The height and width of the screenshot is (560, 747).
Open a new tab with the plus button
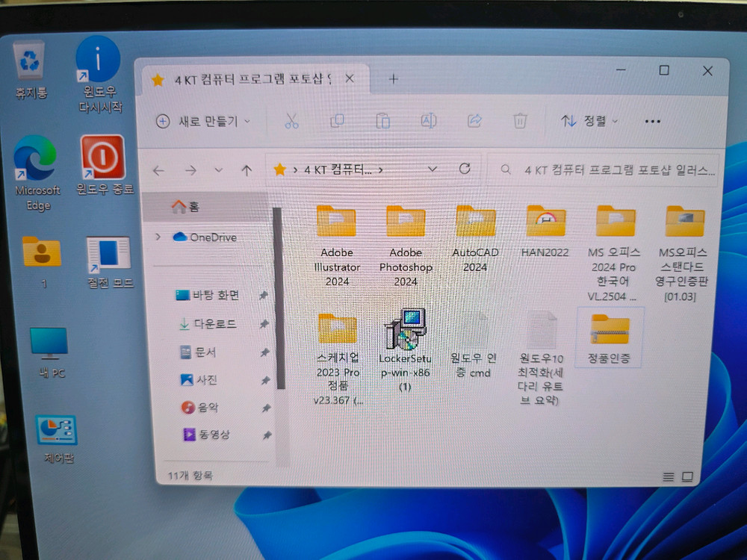tap(393, 78)
